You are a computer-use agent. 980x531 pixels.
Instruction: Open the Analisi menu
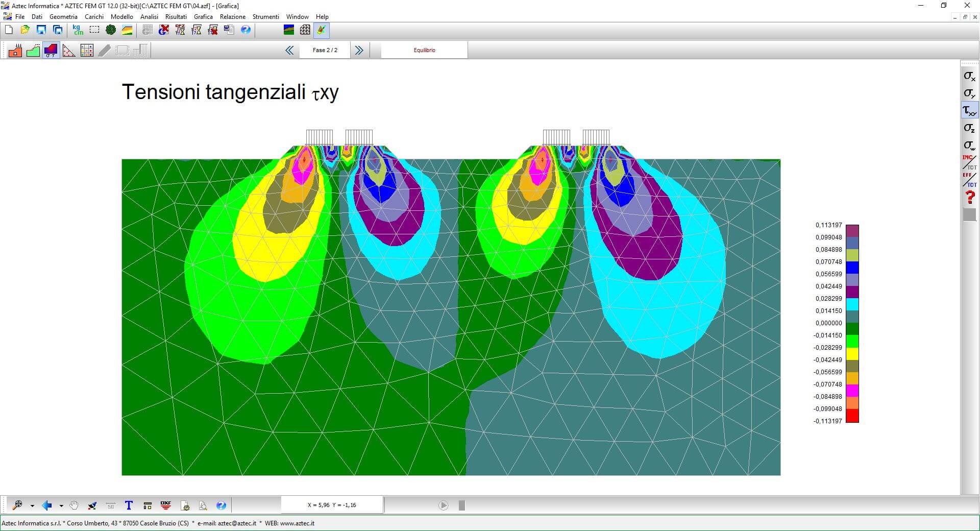(x=149, y=17)
